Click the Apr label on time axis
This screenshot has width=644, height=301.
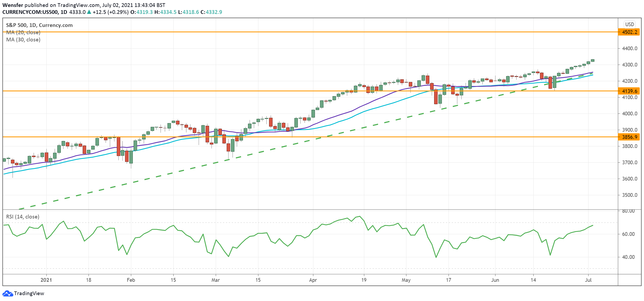pyautogui.click(x=313, y=280)
